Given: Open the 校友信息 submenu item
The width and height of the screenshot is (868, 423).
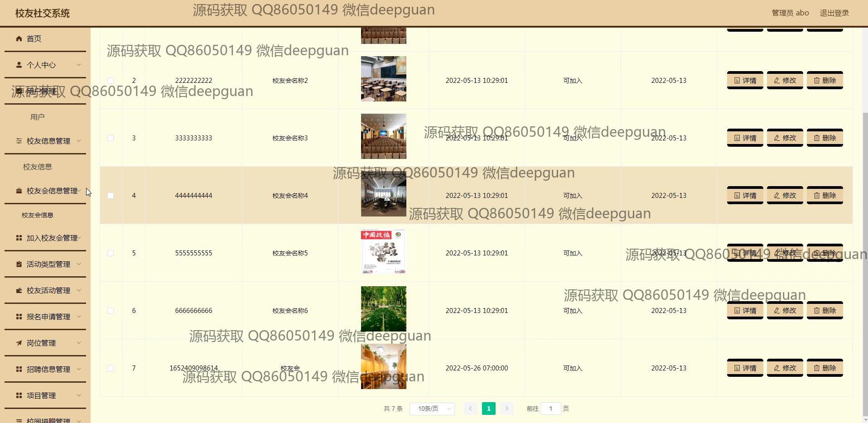Looking at the screenshot, I should click(38, 167).
